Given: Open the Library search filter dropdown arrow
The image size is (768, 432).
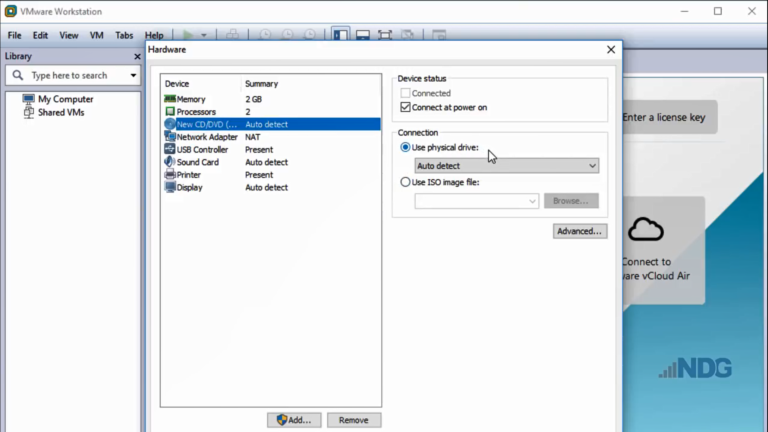Looking at the screenshot, I should [x=133, y=75].
